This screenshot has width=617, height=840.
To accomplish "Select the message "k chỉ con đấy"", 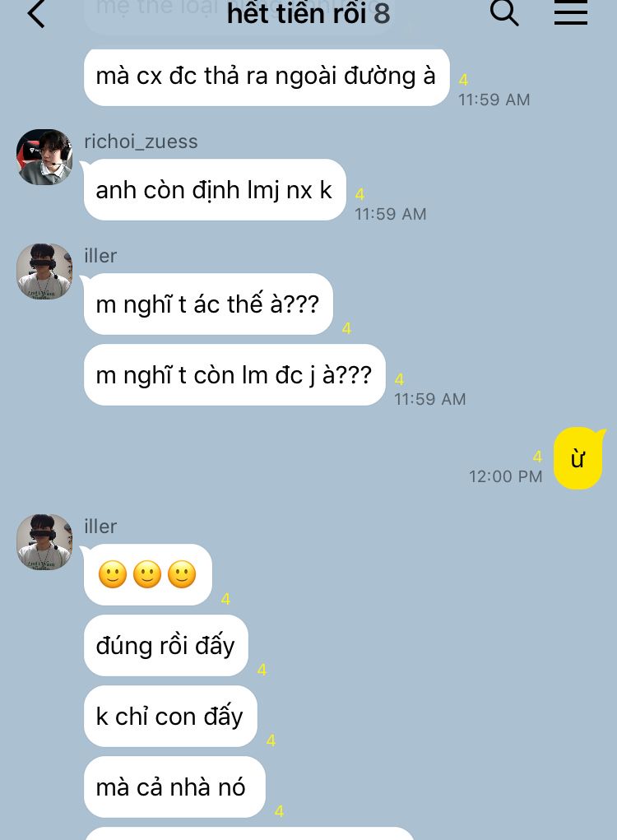I will [170, 717].
